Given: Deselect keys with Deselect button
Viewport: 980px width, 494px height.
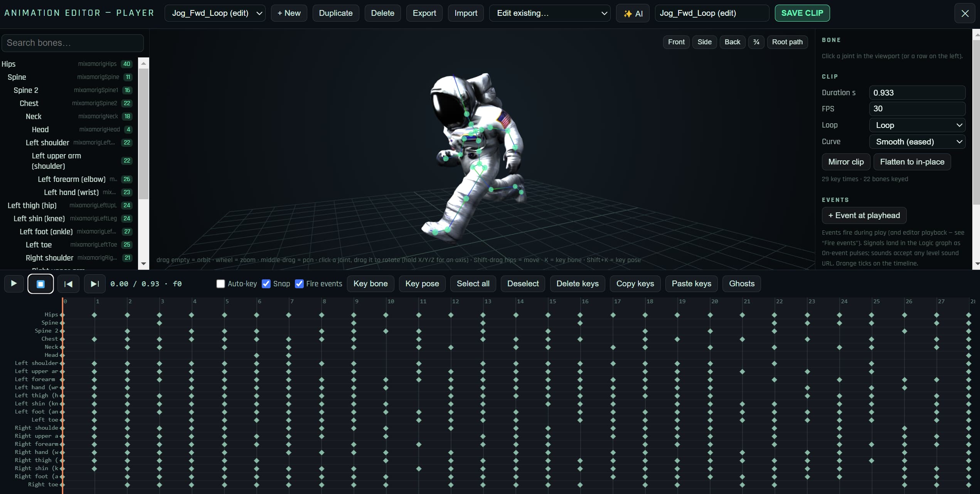Looking at the screenshot, I should [523, 284].
